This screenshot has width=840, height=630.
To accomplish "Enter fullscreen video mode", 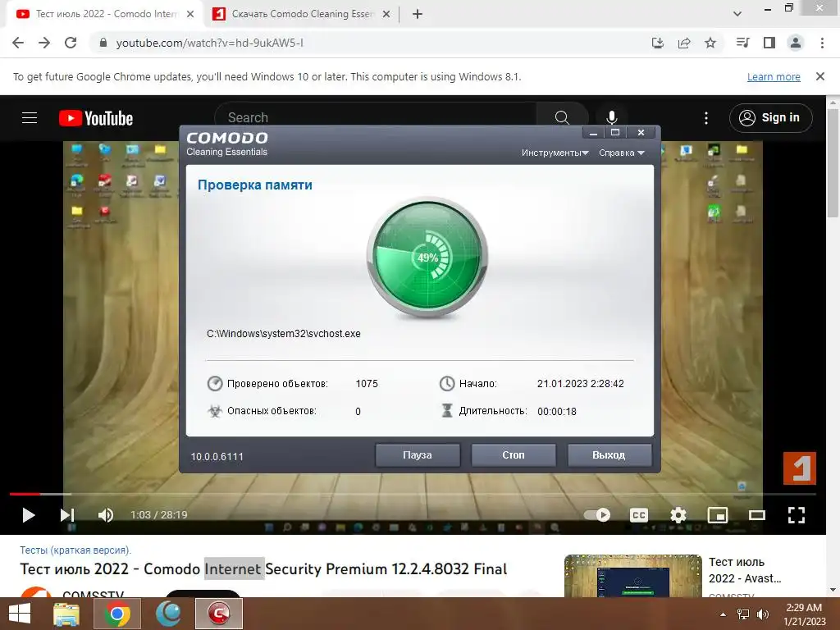I will click(x=797, y=515).
